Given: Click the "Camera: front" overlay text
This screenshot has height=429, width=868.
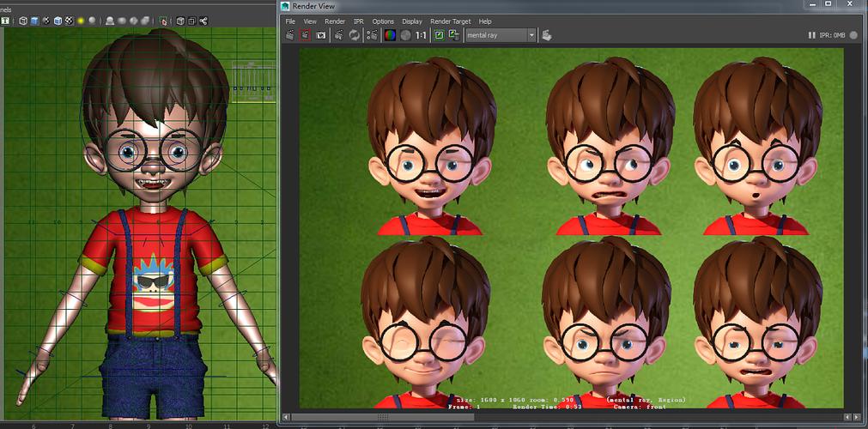Looking at the screenshot, I should pyautogui.click(x=640, y=407).
